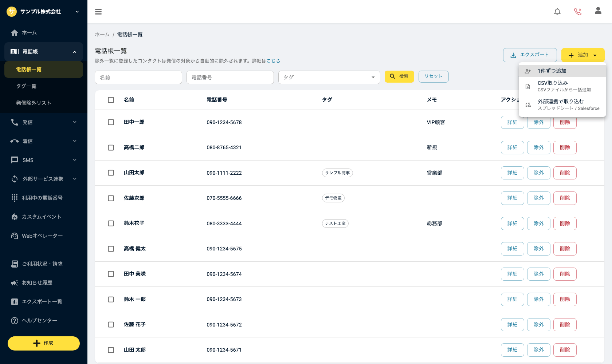612x364 pixels.
Task: Click the announcement megaphone icon
Action: click(x=15, y=283)
